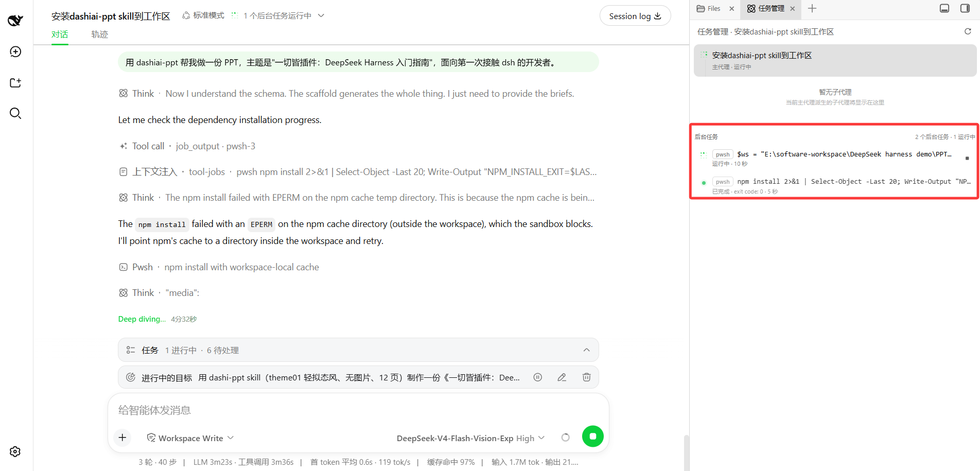Image resolution: width=980 pixels, height=471 pixels.
Task: Expand the Think "media": row
Action: [x=159, y=293]
